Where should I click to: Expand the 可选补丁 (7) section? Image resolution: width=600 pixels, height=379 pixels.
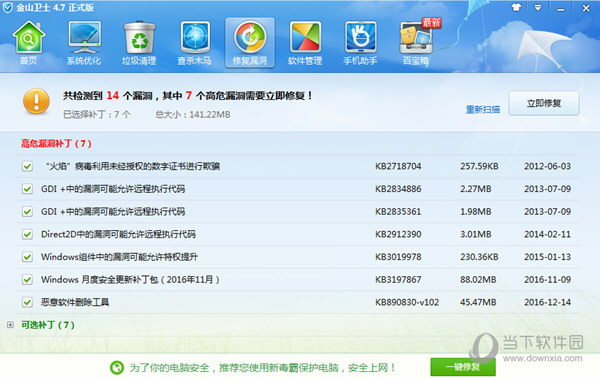(x=10, y=325)
